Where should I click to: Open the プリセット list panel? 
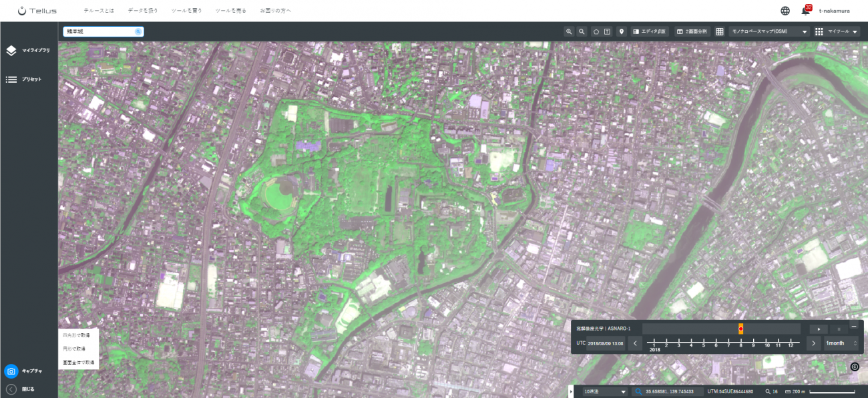click(24, 79)
